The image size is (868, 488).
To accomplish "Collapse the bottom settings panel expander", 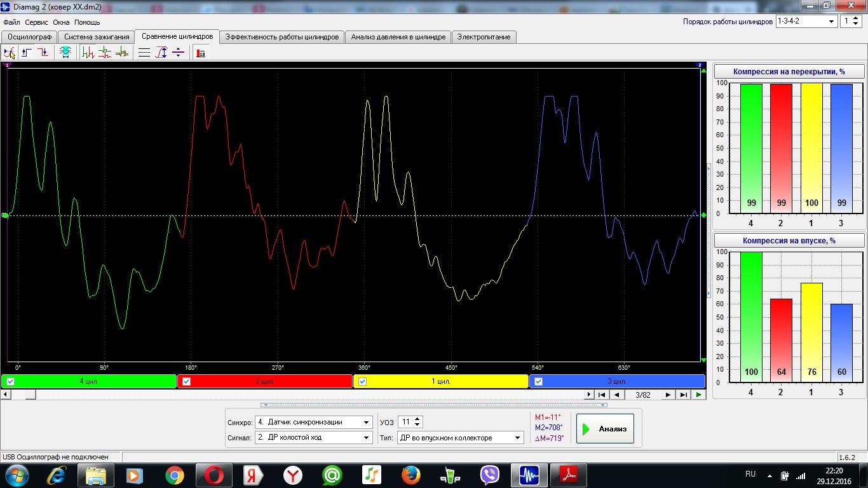I will click(x=434, y=405).
